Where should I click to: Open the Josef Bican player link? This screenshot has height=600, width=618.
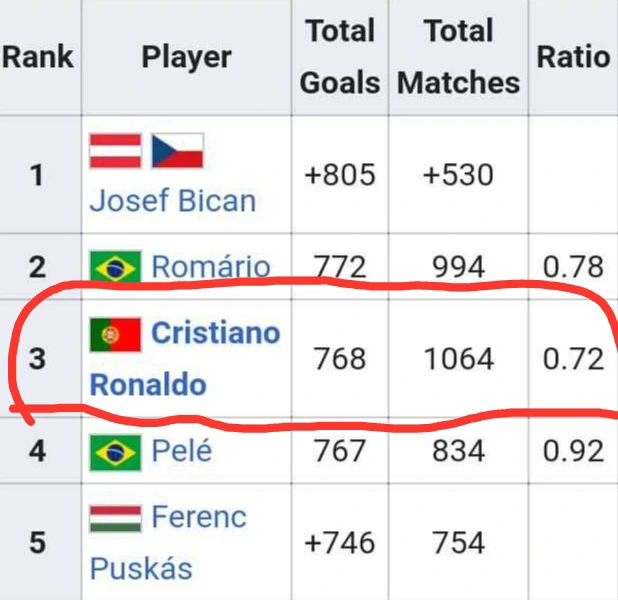[x=173, y=201]
